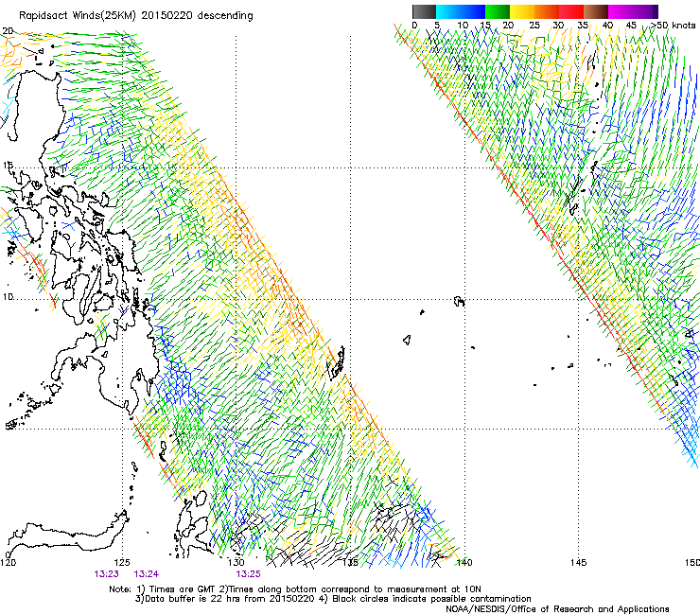Click the red 30-35 knots legend swatch
700x615 pixels.
(571, 11)
